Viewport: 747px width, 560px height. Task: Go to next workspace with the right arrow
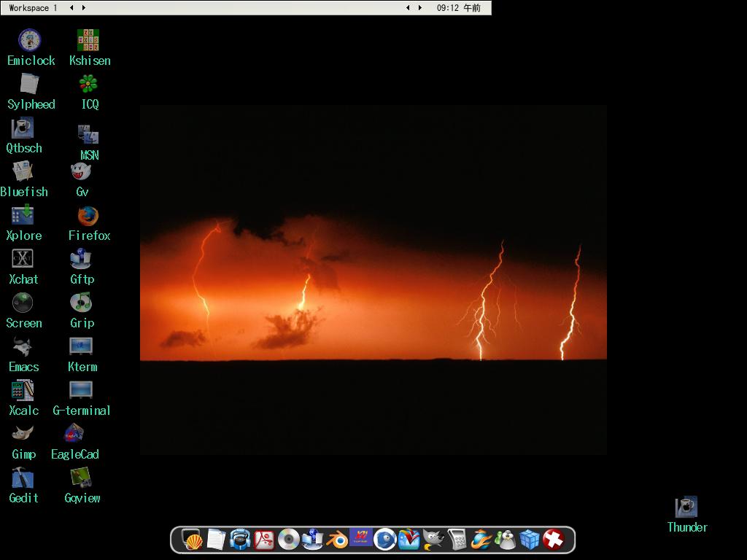tap(84, 8)
